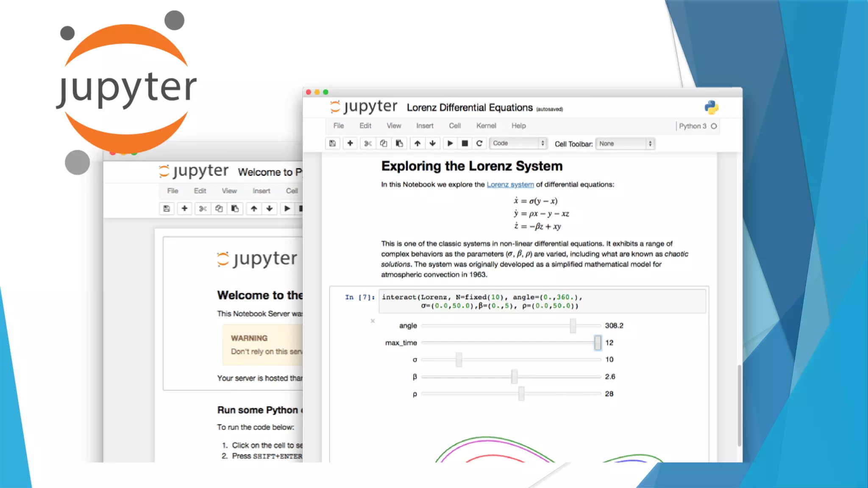The width and height of the screenshot is (868, 488).
Task: Follow the Lorenz system link
Action: (x=510, y=185)
